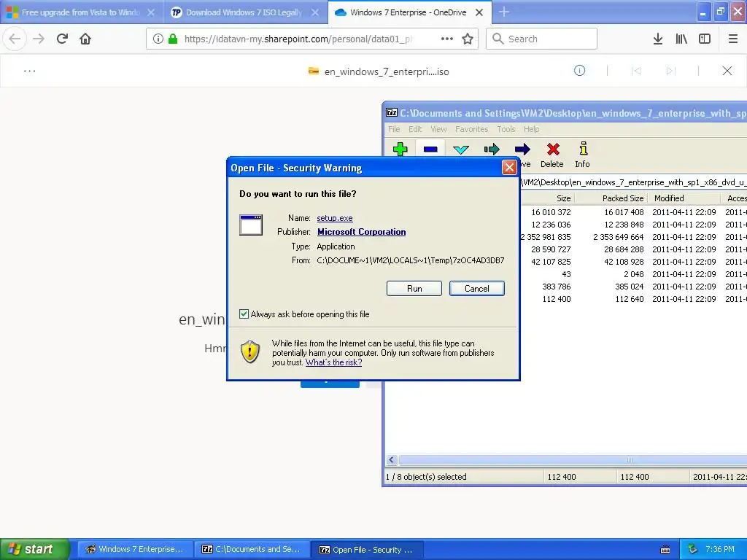
Task: Open Microsoft Corporation publisher link
Action: (x=362, y=231)
